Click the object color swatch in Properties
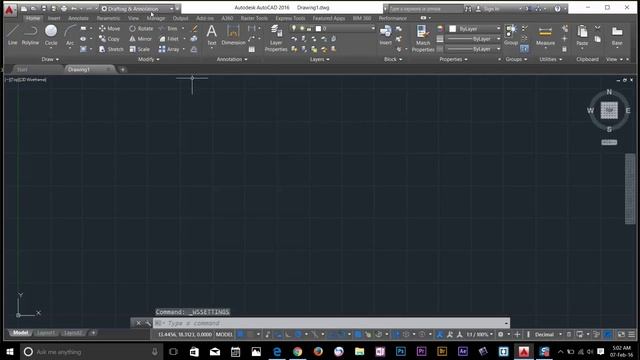Image resolution: width=640 pixels, height=360 pixels. (x=453, y=29)
